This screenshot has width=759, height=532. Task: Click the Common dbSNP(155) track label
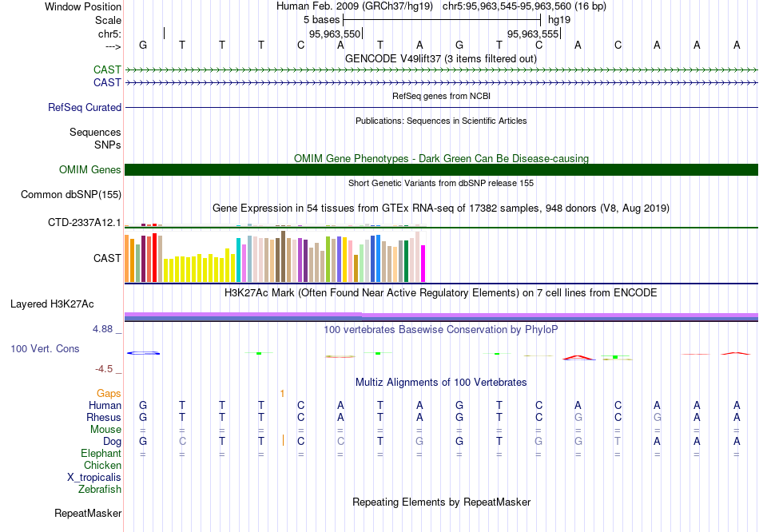tap(71, 194)
